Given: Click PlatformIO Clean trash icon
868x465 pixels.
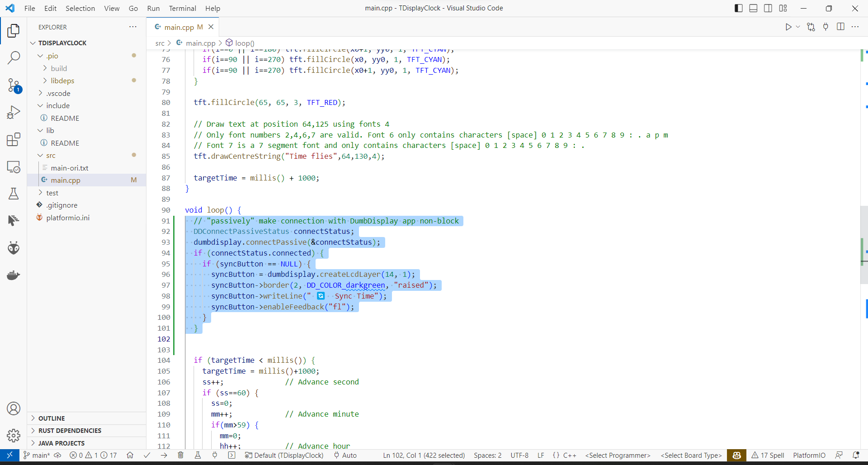Looking at the screenshot, I should click(180, 456).
